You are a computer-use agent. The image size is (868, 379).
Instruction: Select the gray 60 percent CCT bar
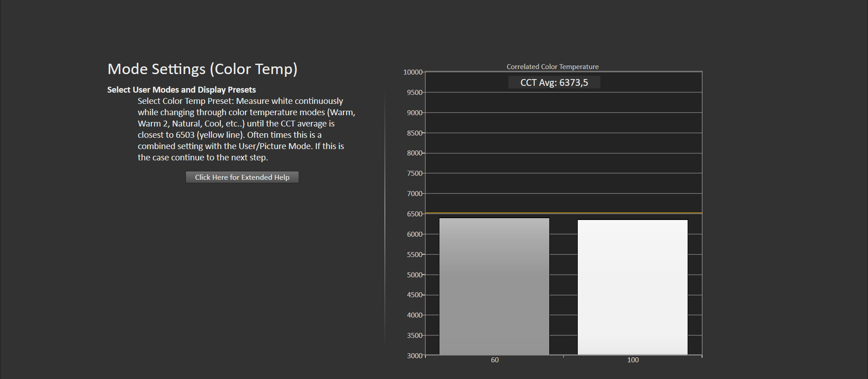coord(494,286)
